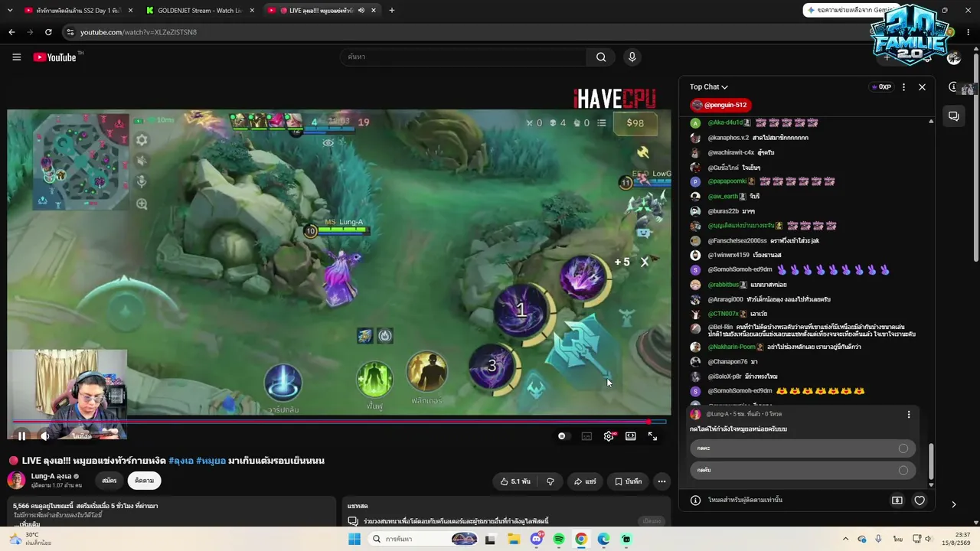The height and width of the screenshot is (551, 980).
Task: Close the GOLDENJET Stream tab
Action: [x=251, y=11]
